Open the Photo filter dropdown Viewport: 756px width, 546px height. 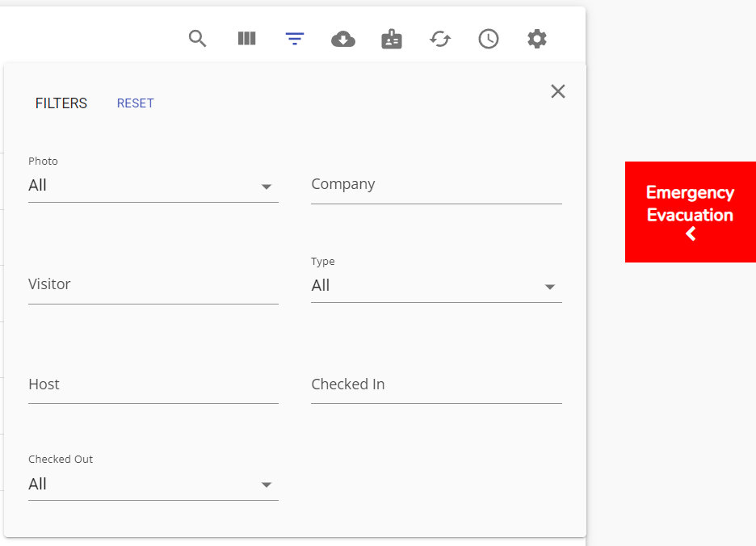pyautogui.click(x=267, y=186)
